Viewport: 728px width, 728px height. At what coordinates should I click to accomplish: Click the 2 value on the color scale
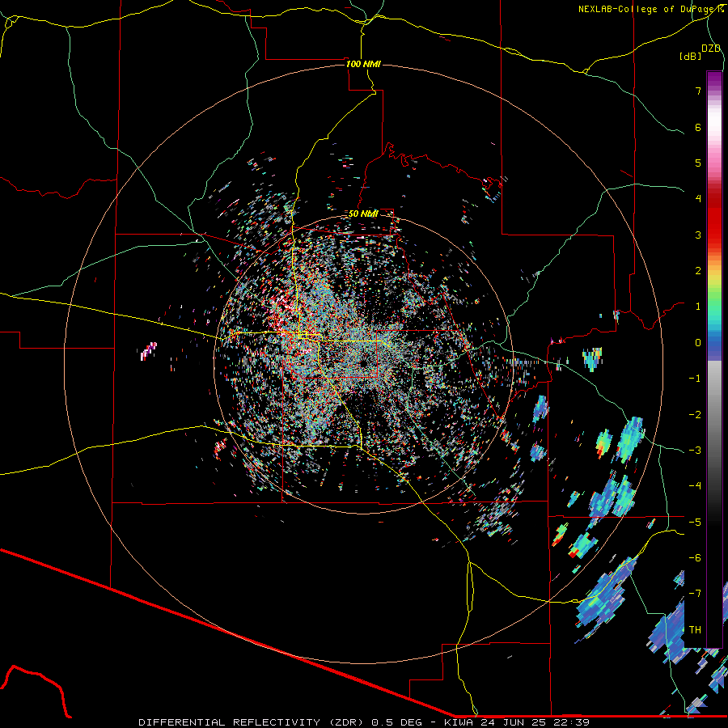click(698, 271)
